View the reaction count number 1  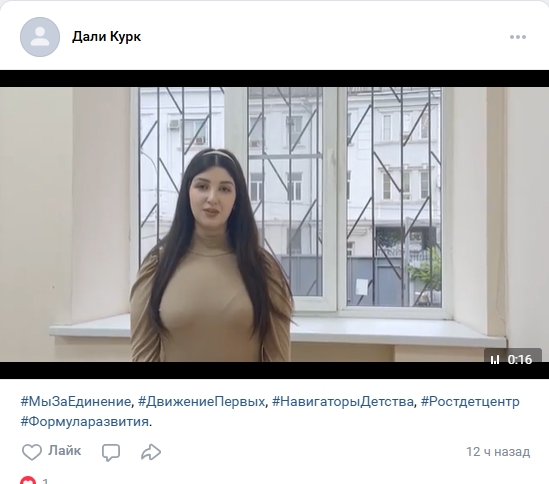(x=45, y=481)
